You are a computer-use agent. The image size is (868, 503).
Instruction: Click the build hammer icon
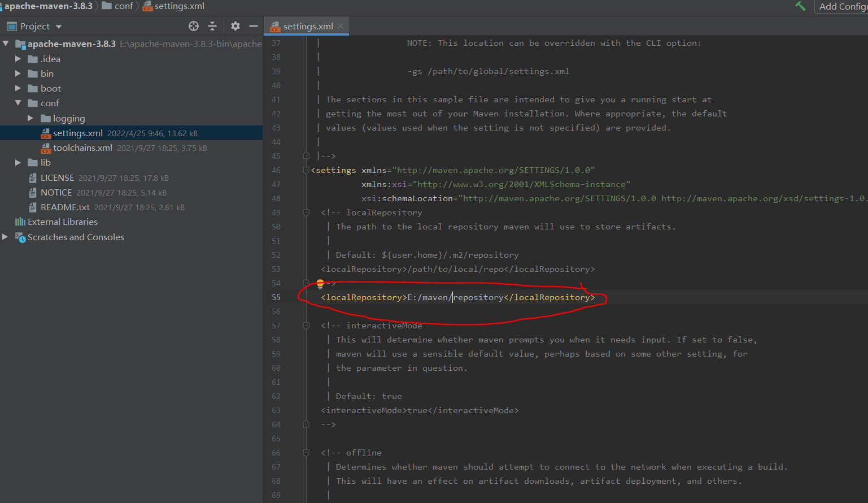coord(800,6)
